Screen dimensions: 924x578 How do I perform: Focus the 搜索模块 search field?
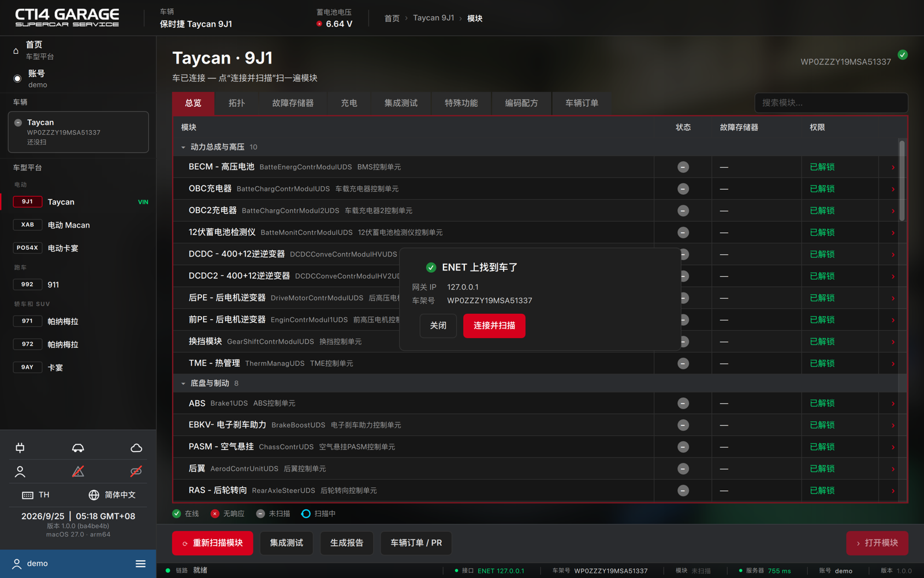pyautogui.click(x=831, y=103)
